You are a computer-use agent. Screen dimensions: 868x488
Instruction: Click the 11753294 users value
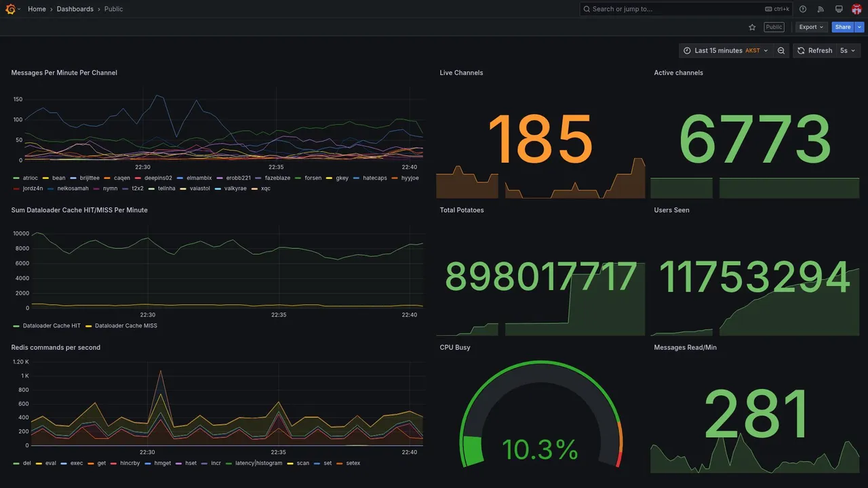click(x=755, y=277)
